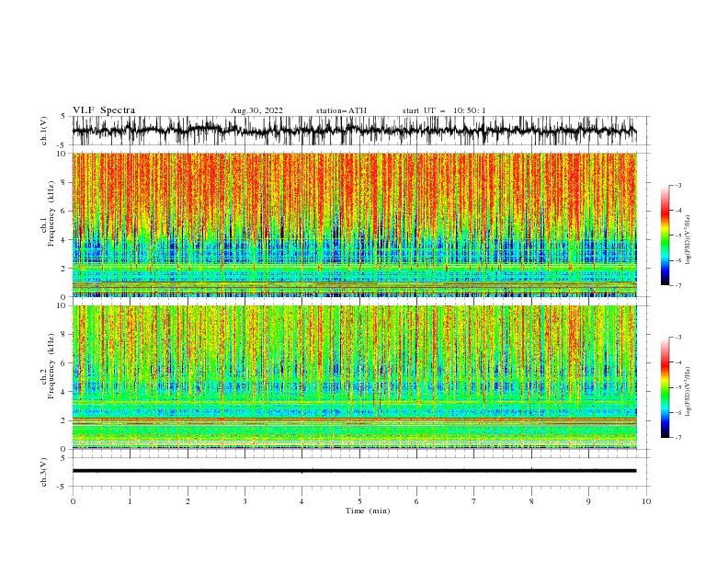Click the ch.1 PSD color bar

click(665, 236)
